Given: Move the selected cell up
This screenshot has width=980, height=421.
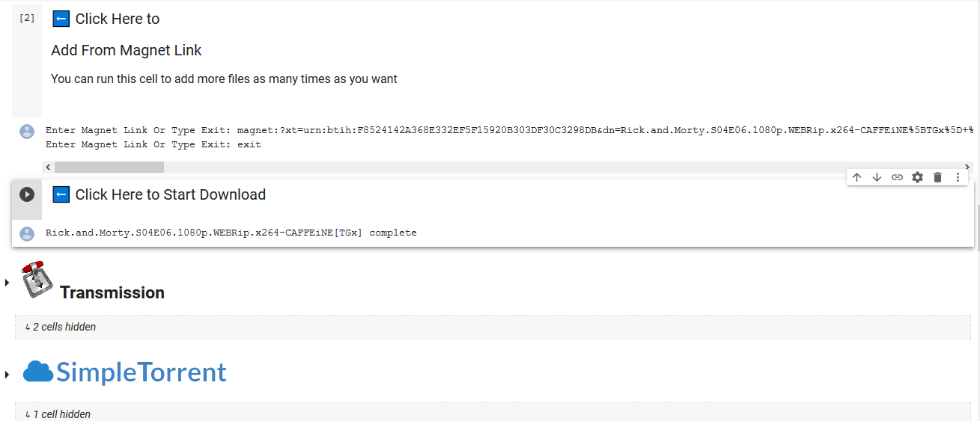Looking at the screenshot, I should pos(857,177).
